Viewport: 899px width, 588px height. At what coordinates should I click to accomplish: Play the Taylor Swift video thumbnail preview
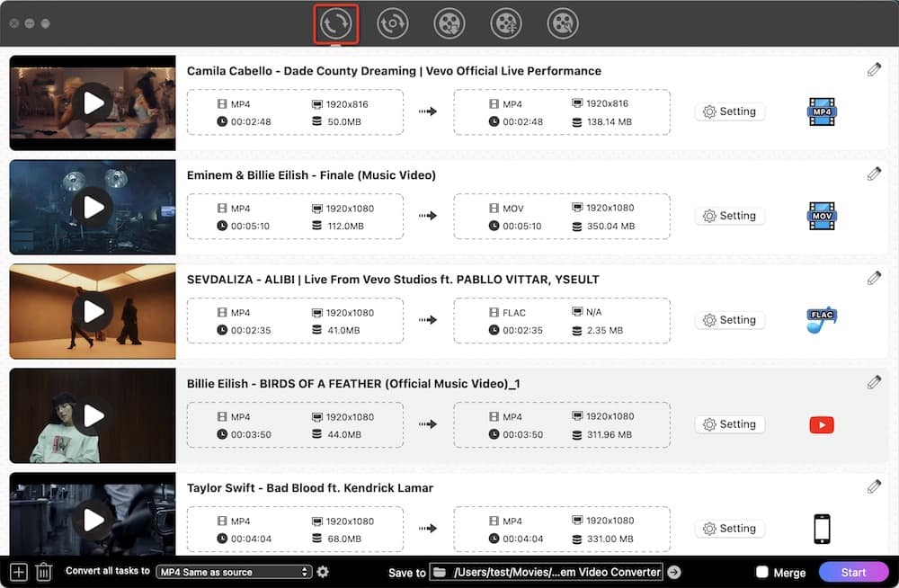(x=92, y=519)
